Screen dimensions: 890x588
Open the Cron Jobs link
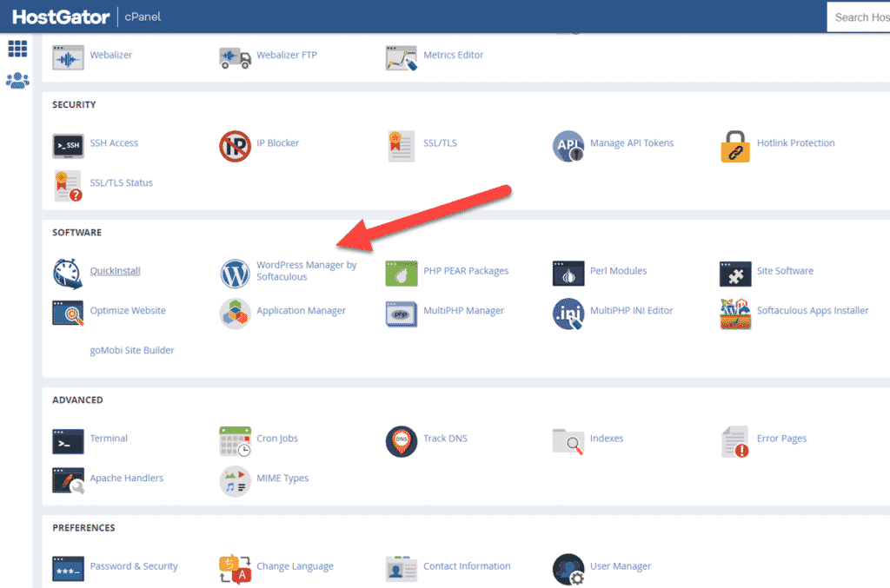[x=277, y=439]
